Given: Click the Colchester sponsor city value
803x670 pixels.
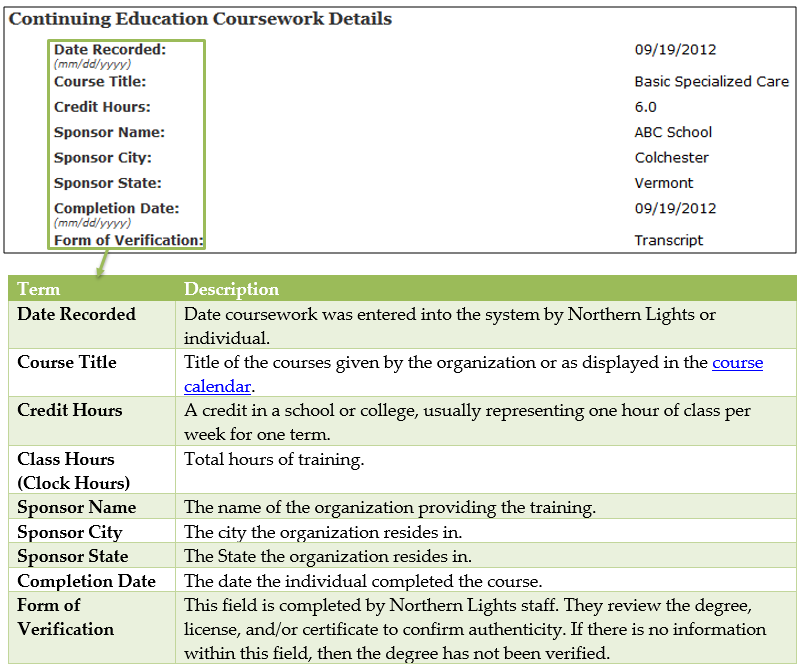Looking at the screenshot, I should click(x=671, y=158).
